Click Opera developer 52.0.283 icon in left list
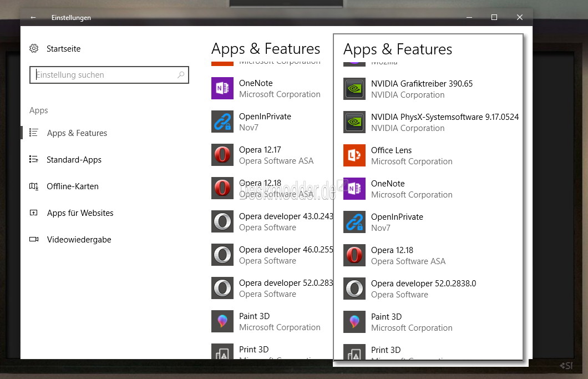This screenshot has width=588, height=379. click(x=222, y=288)
